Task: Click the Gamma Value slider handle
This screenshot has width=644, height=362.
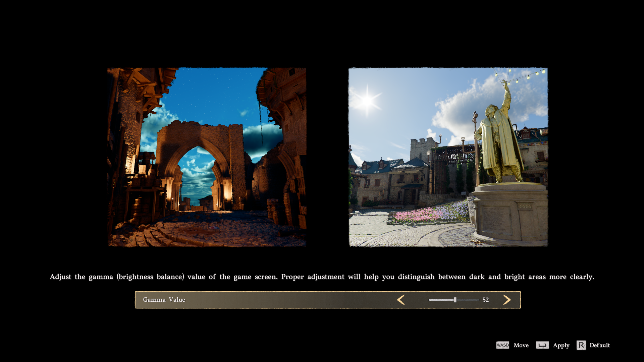Action: [x=455, y=300]
